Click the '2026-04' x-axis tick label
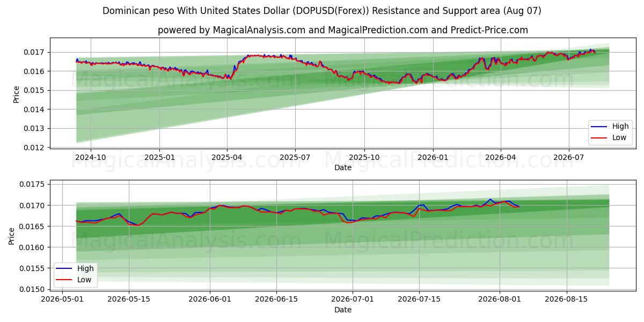The height and width of the screenshot is (322, 644). (501, 157)
